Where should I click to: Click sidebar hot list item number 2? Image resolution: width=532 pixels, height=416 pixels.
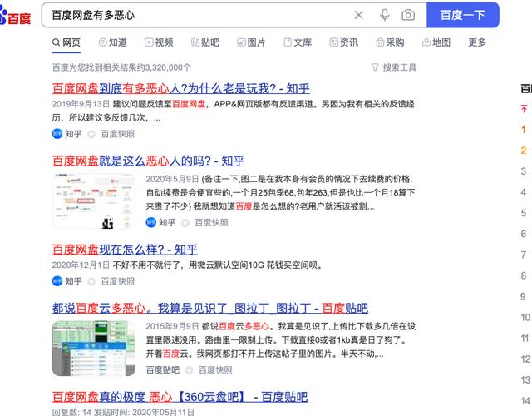pyautogui.click(x=524, y=151)
